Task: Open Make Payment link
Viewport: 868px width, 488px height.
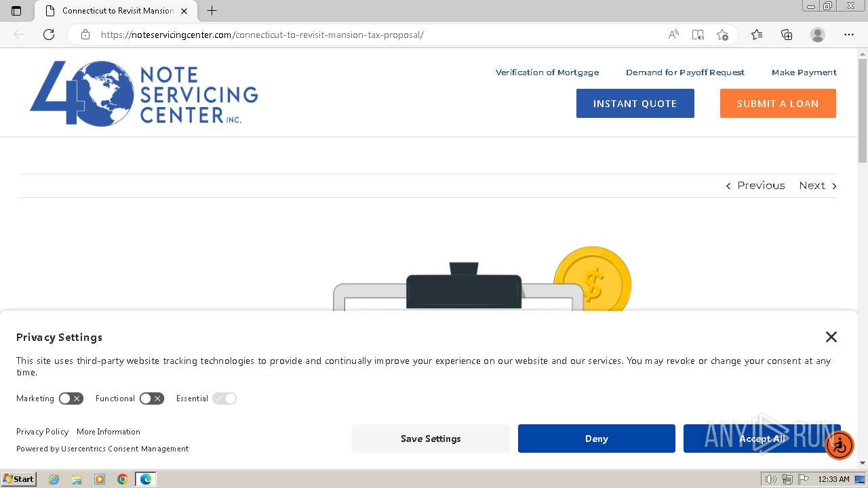Action: click(804, 73)
